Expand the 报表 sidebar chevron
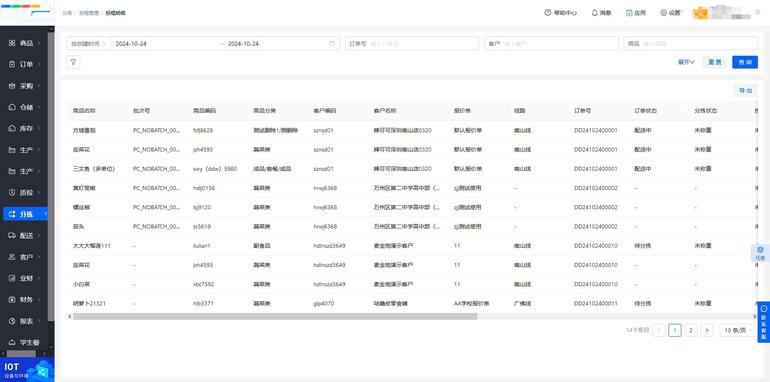This screenshot has height=382, width=770. 39,321
